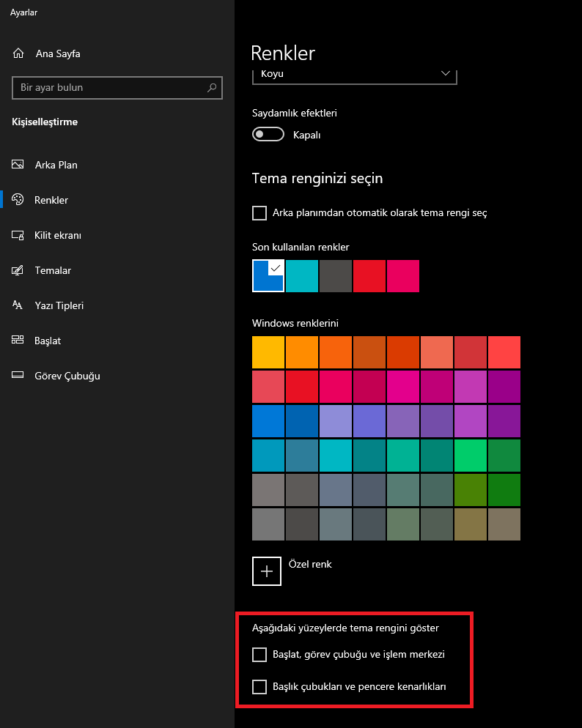Screen dimensions: 582x728
Task: Click the Bir ayar bulun search field
Action: (x=110, y=88)
